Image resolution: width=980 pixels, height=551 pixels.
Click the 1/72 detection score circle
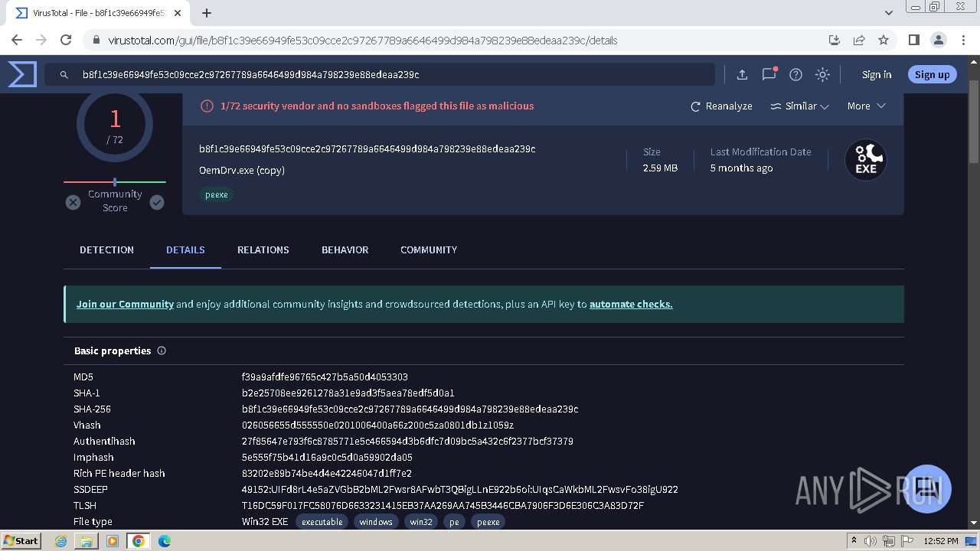[x=115, y=126]
